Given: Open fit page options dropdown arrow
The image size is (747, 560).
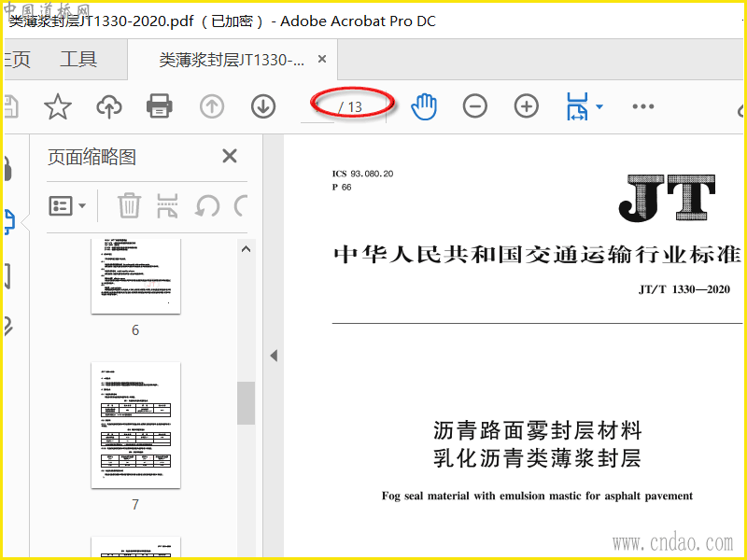Looking at the screenshot, I should [599, 106].
